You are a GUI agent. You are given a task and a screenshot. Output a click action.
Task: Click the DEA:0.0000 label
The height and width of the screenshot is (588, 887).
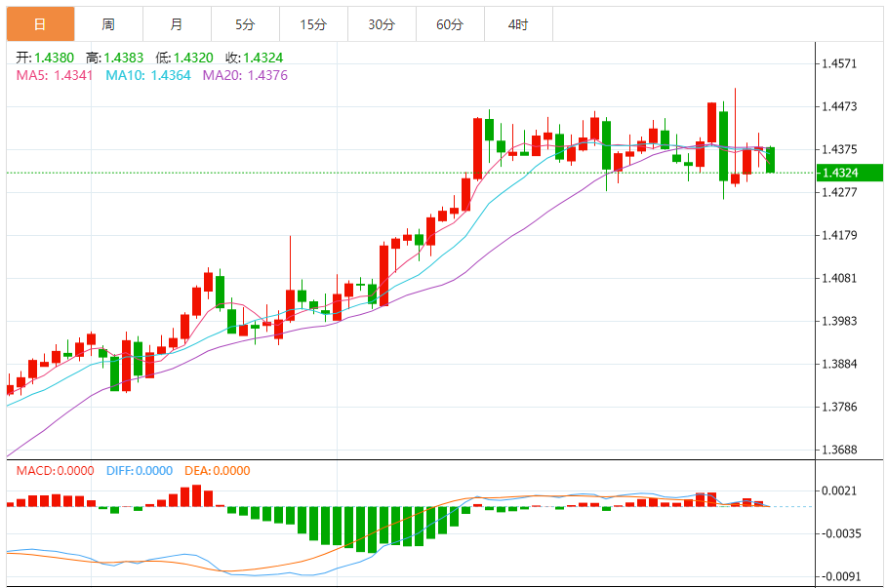tap(218, 470)
